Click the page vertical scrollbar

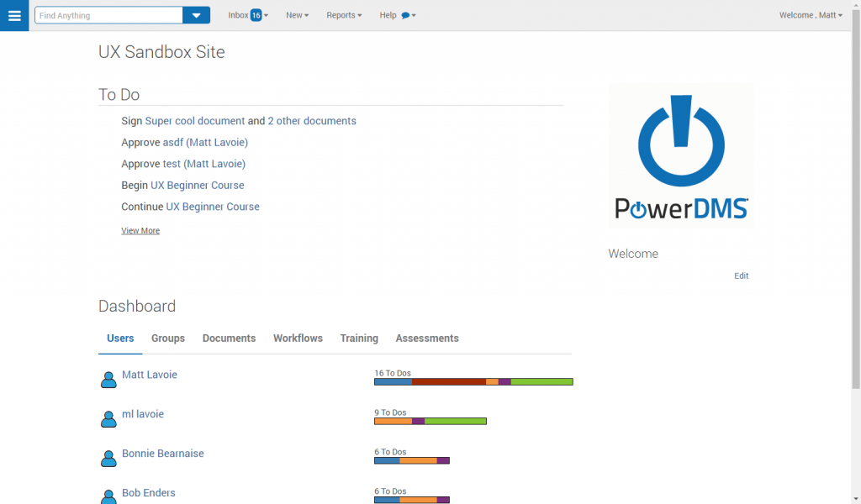point(856,200)
